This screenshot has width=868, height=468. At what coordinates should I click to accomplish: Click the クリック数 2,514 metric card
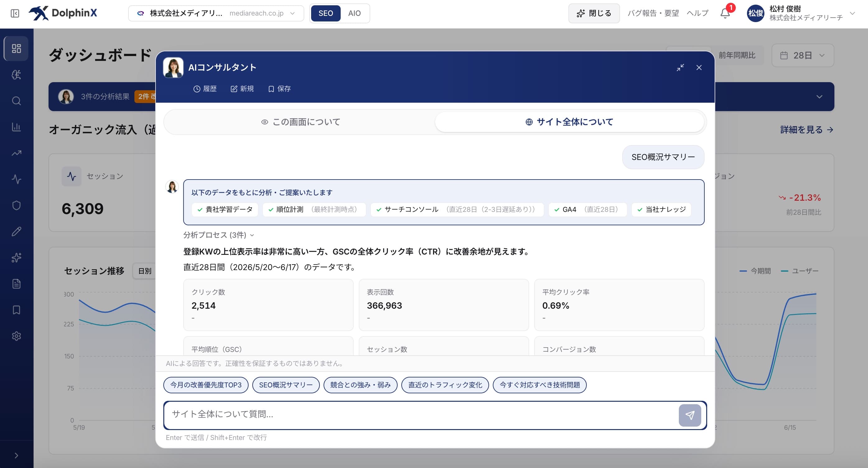click(x=268, y=305)
